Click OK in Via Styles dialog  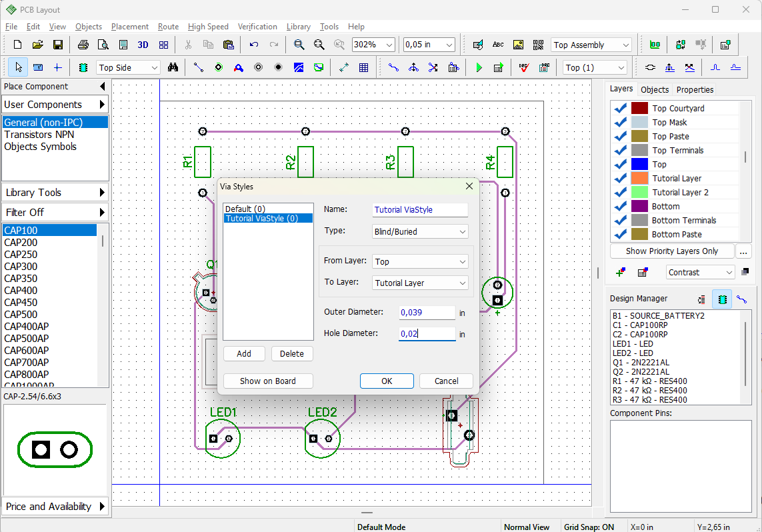pos(387,381)
